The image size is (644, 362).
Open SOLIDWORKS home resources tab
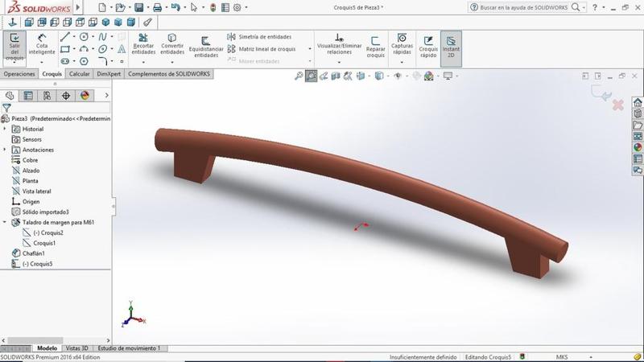[x=638, y=102]
